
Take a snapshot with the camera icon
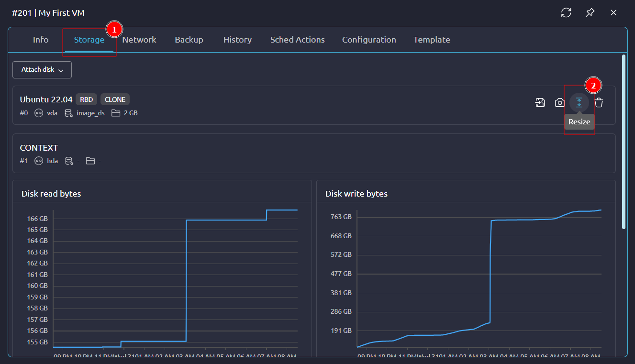[559, 102]
